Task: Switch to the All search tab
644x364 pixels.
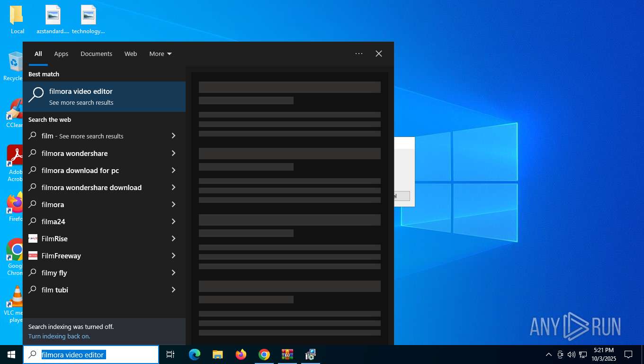Action: [x=38, y=54]
